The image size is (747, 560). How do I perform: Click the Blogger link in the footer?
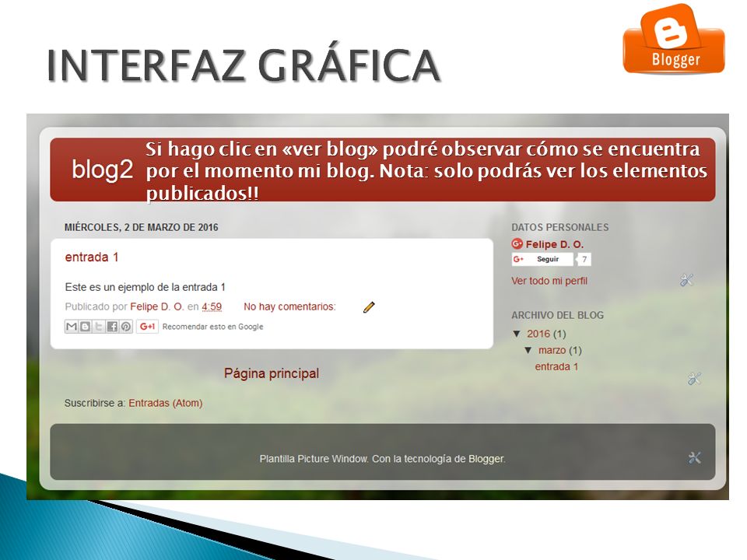(x=486, y=459)
